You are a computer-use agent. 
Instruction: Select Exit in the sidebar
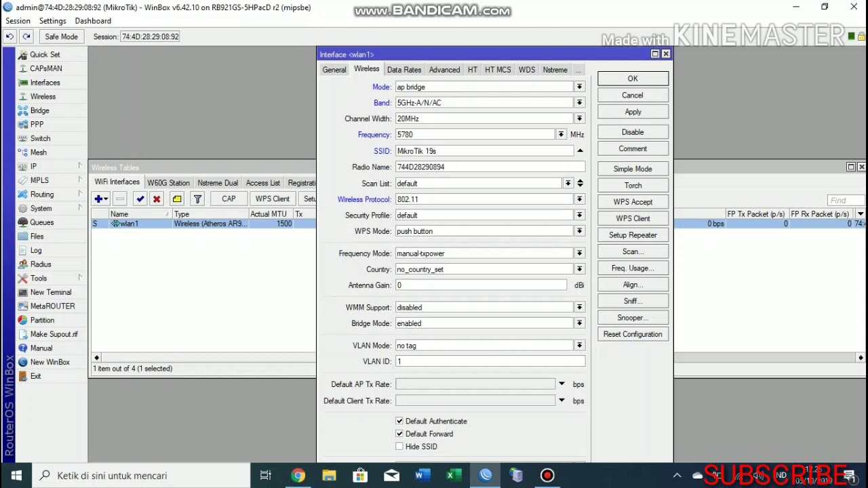pos(35,376)
